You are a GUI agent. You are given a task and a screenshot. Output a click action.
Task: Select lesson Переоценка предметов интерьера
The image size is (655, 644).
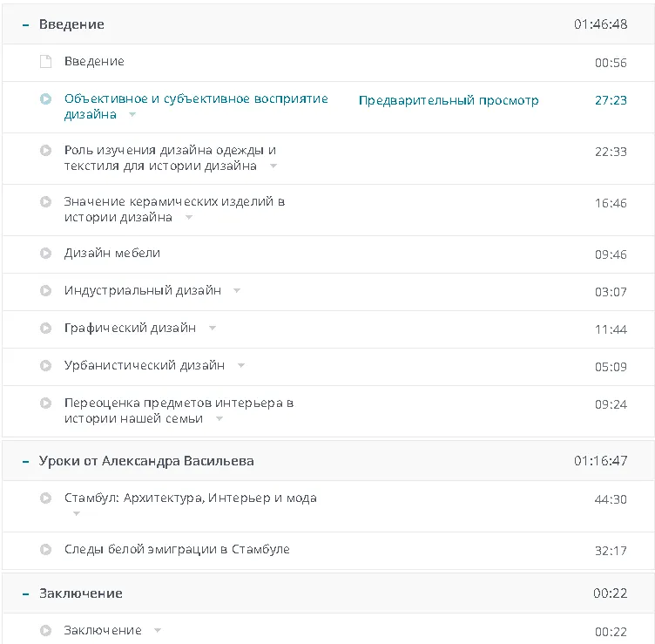pyautogui.click(x=179, y=403)
